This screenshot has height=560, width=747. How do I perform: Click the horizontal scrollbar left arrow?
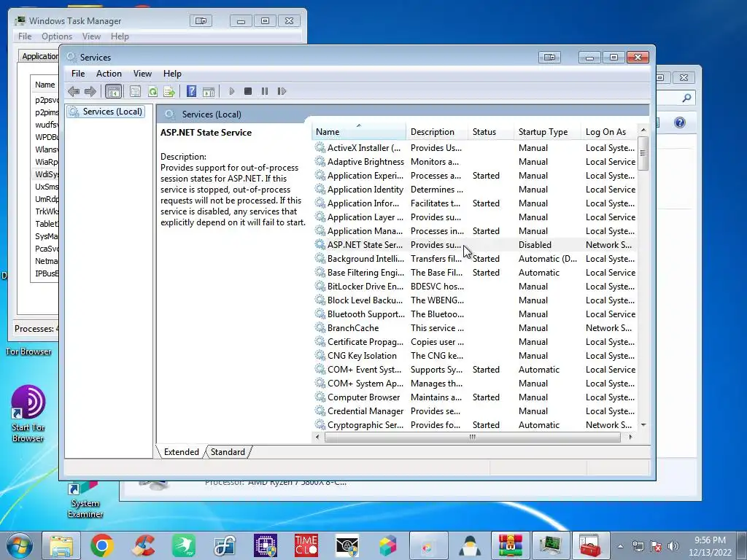318,437
